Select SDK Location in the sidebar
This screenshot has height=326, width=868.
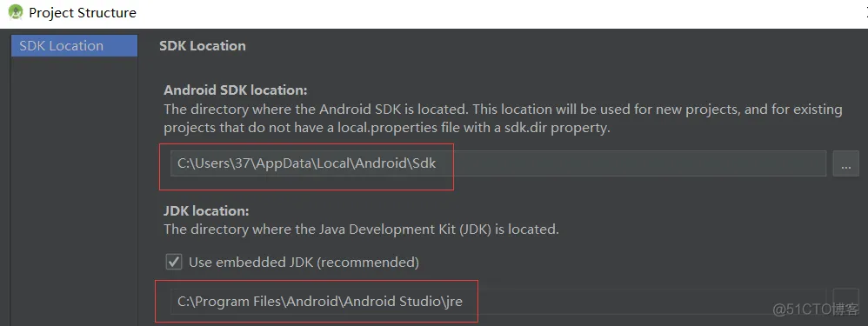click(x=74, y=46)
